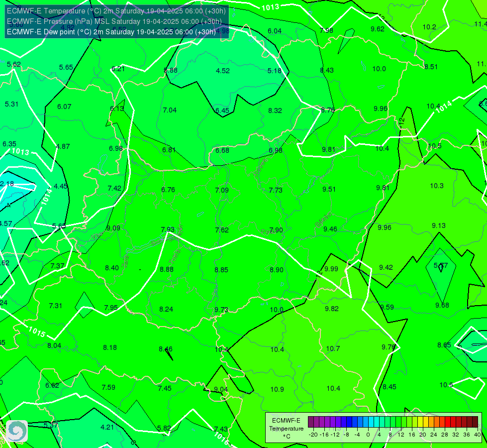Select the ECMWF-E Temperature 2m layer title
The height and width of the screenshot is (448, 487).
pos(116,11)
